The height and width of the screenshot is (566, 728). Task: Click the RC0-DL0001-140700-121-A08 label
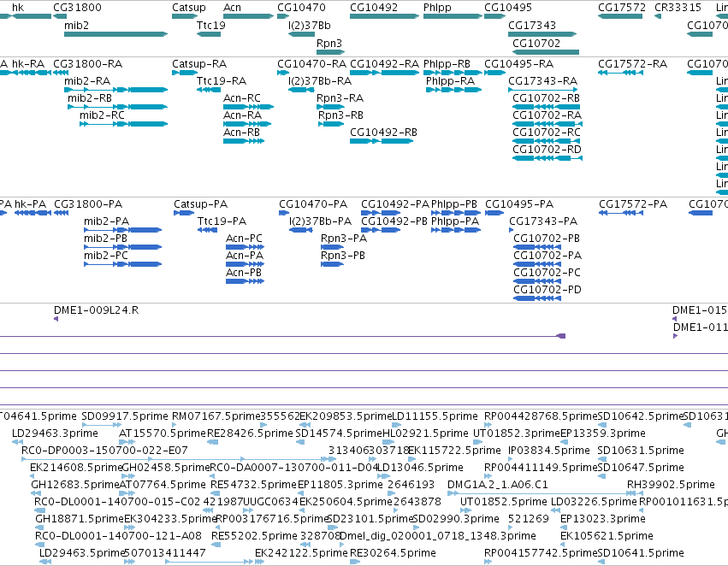118,536
